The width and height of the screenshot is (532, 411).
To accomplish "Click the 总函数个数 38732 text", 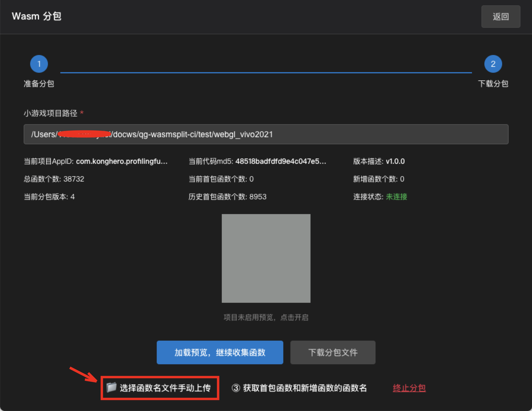I will (x=54, y=179).
